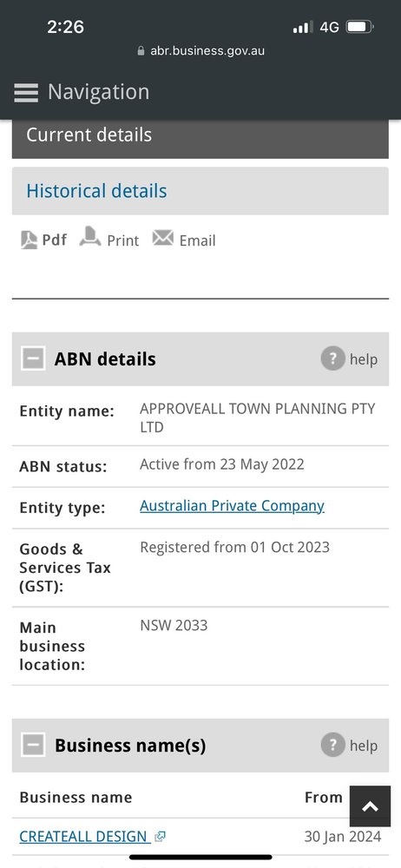Open the Australian Private Company link
Viewport: 401px width, 868px height.
tap(232, 506)
